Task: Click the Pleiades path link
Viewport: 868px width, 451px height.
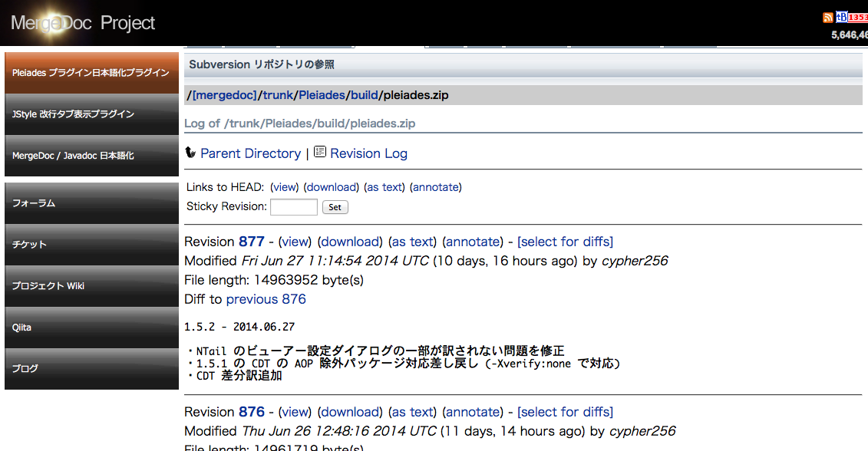Action: pos(322,95)
